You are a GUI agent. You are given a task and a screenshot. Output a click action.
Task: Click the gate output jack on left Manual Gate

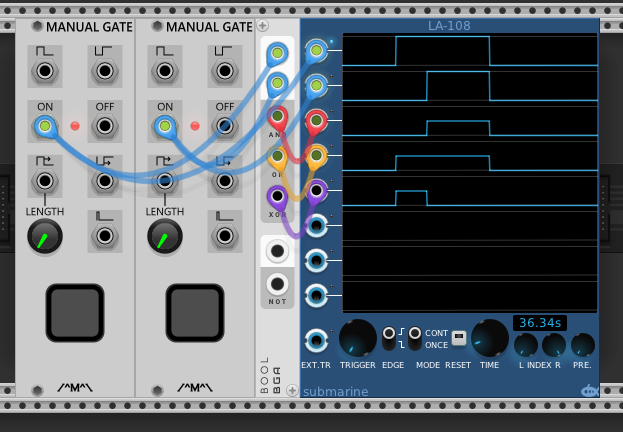pos(45,72)
